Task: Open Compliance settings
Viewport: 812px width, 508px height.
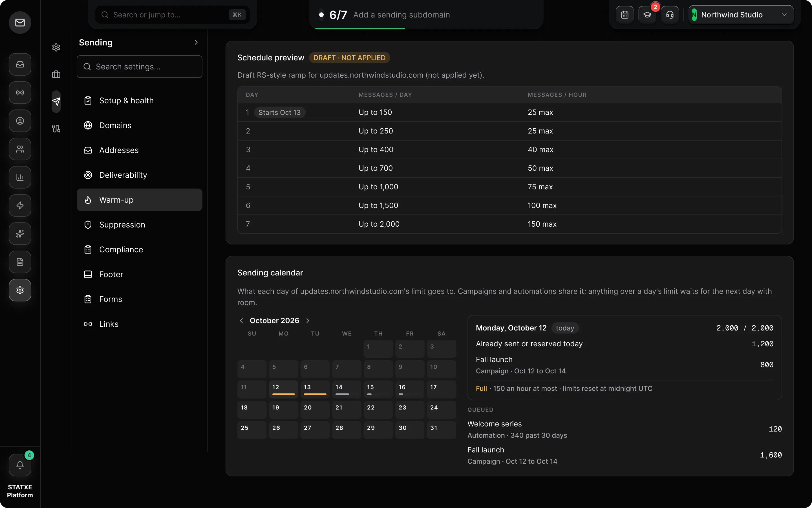Action: (139, 250)
